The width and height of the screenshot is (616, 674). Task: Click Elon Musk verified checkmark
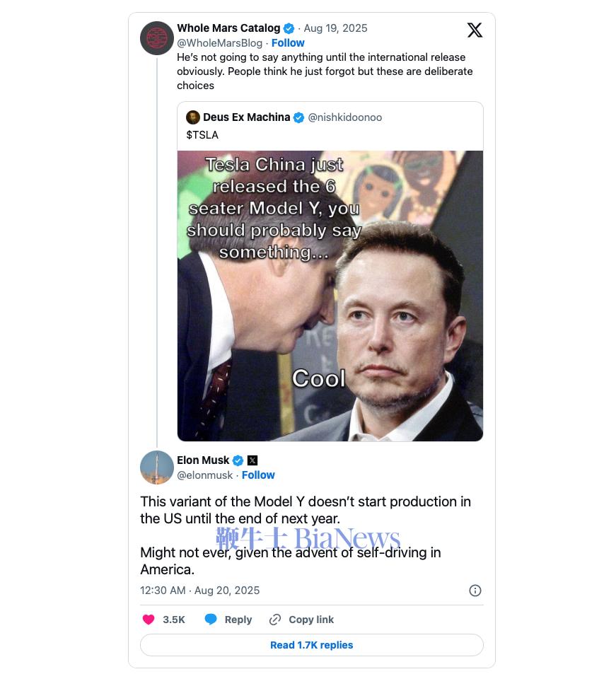[238, 460]
